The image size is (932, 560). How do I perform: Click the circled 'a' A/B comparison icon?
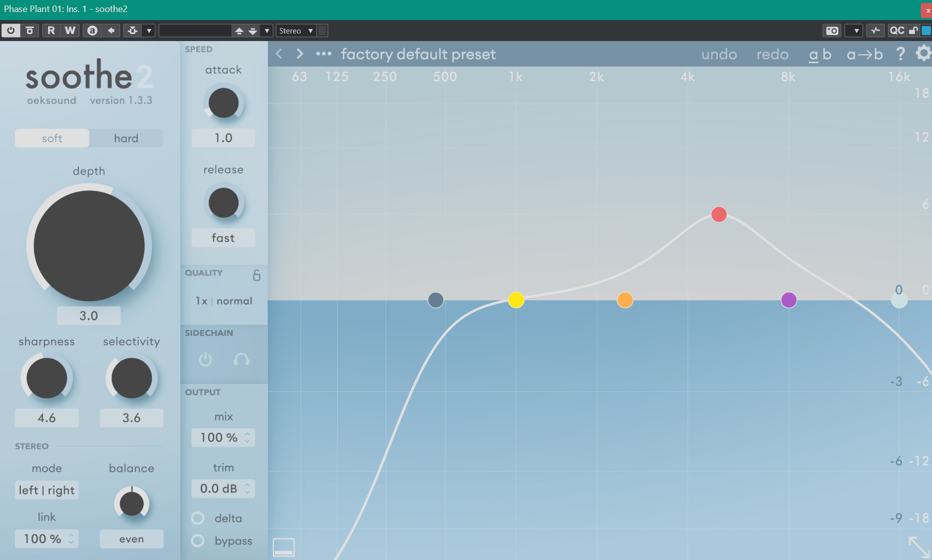click(92, 31)
